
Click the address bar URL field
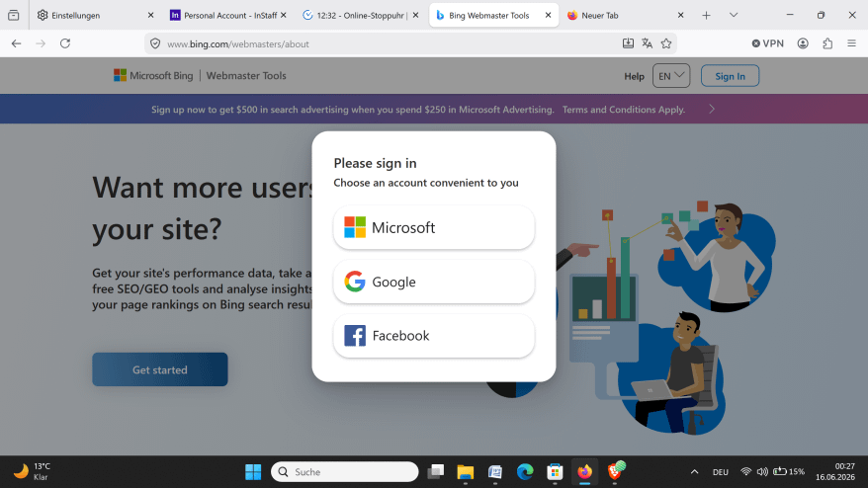(x=388, y=44)
